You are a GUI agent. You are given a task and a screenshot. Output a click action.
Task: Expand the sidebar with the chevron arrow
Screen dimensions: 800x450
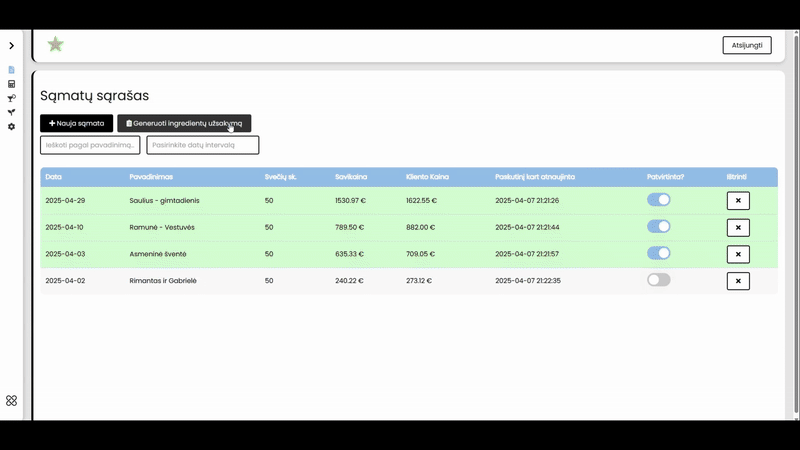[x=12, y=46]
